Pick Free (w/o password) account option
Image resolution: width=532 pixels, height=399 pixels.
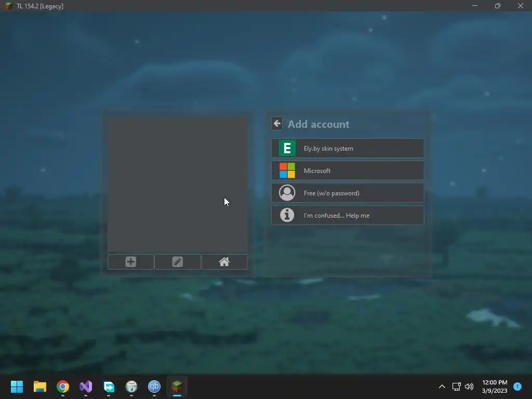tap(348, 193)
